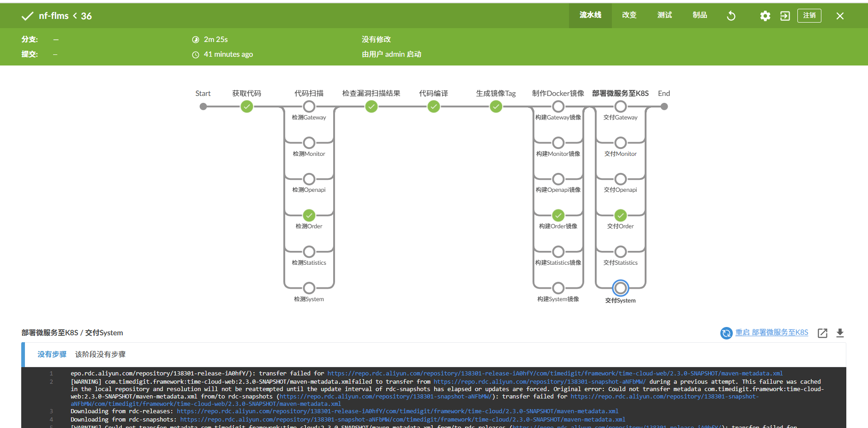Select the 构建Order镜像 branch node

558,215
